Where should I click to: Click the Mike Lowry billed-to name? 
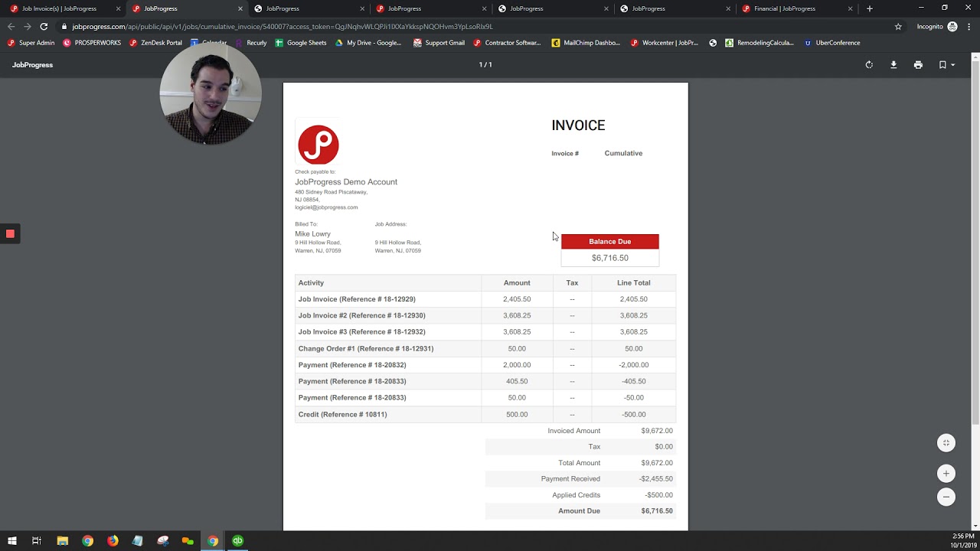312,234
